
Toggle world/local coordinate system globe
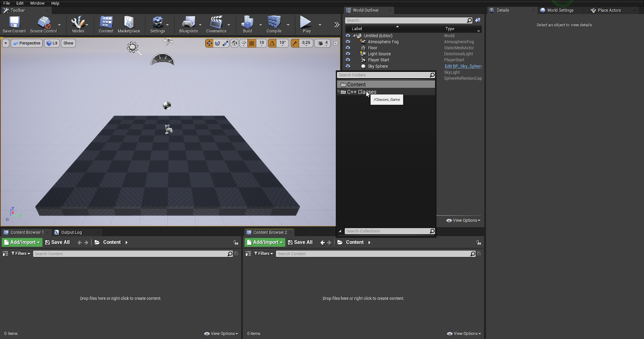tap(235, 43)
